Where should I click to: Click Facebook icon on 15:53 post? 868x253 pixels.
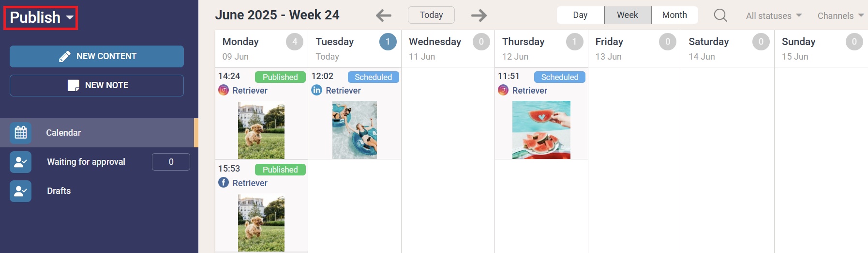pyautogui.click(x=224, y=183)
